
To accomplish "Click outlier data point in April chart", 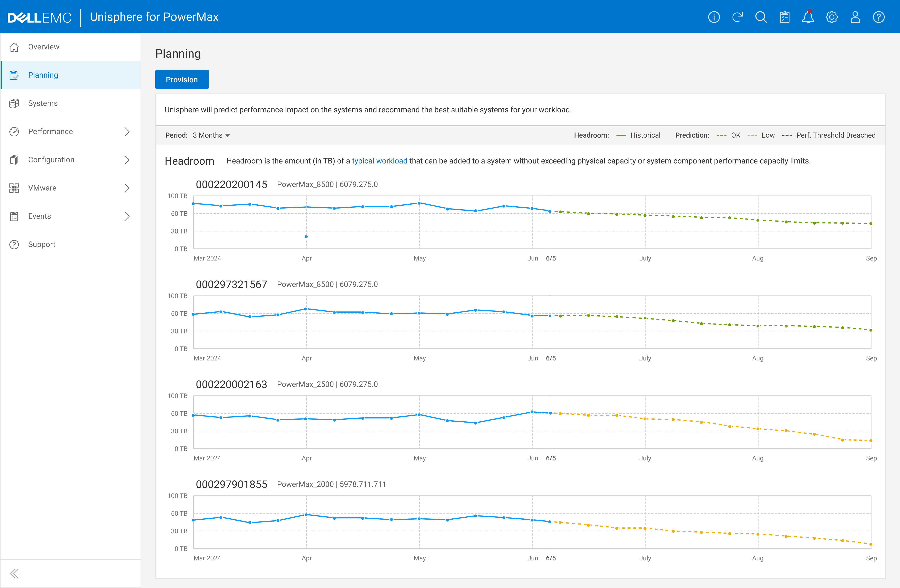I will 306,237.
